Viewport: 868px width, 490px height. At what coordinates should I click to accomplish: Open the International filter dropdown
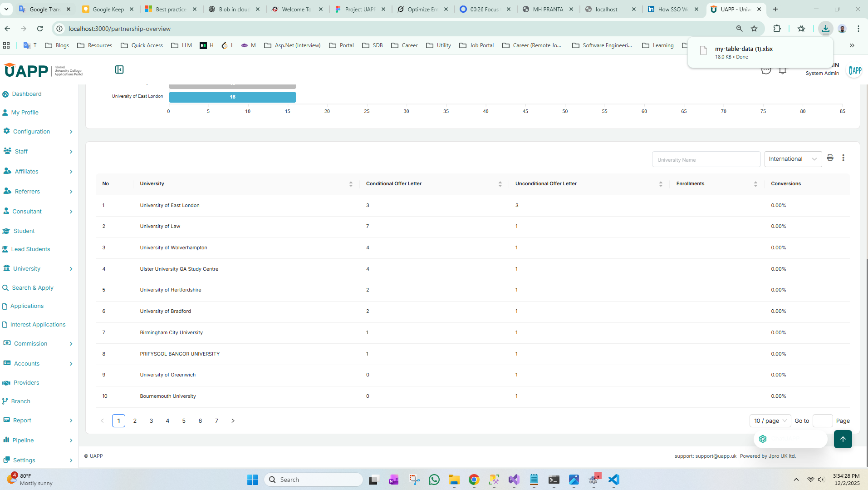coord(793,159)
